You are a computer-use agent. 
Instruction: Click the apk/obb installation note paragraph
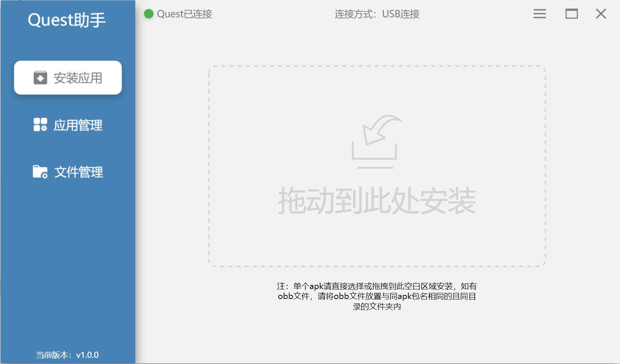377,296
